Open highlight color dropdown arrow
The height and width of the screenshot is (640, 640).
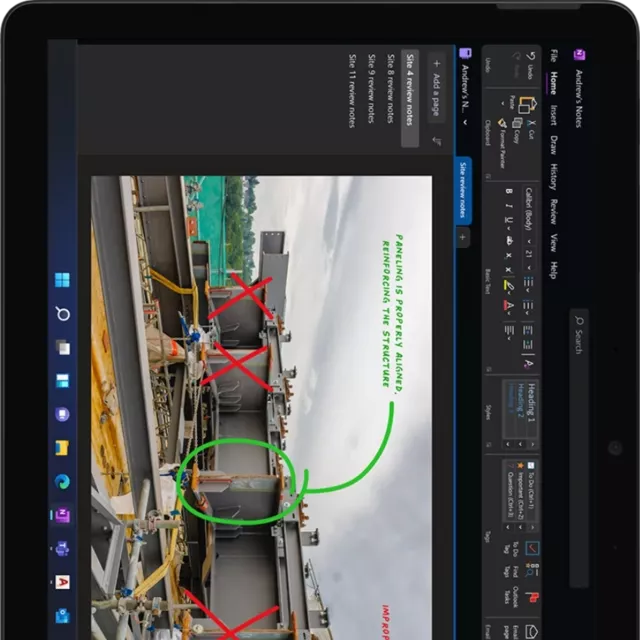(509, 293)
